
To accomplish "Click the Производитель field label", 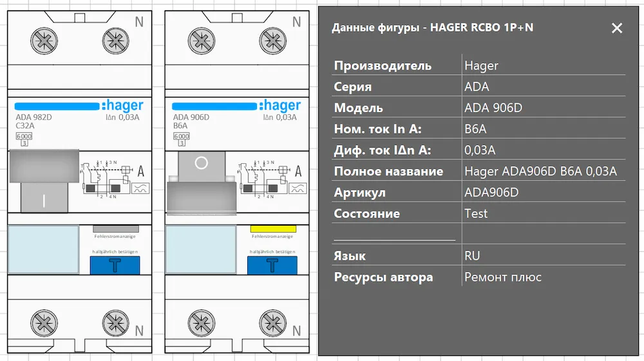I will point(383,66).
